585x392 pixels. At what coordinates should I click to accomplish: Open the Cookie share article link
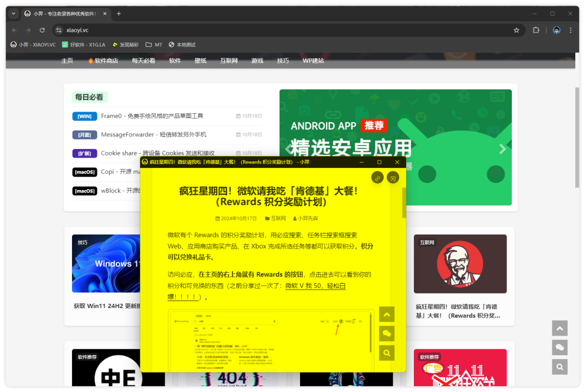[x=158, y=153]
